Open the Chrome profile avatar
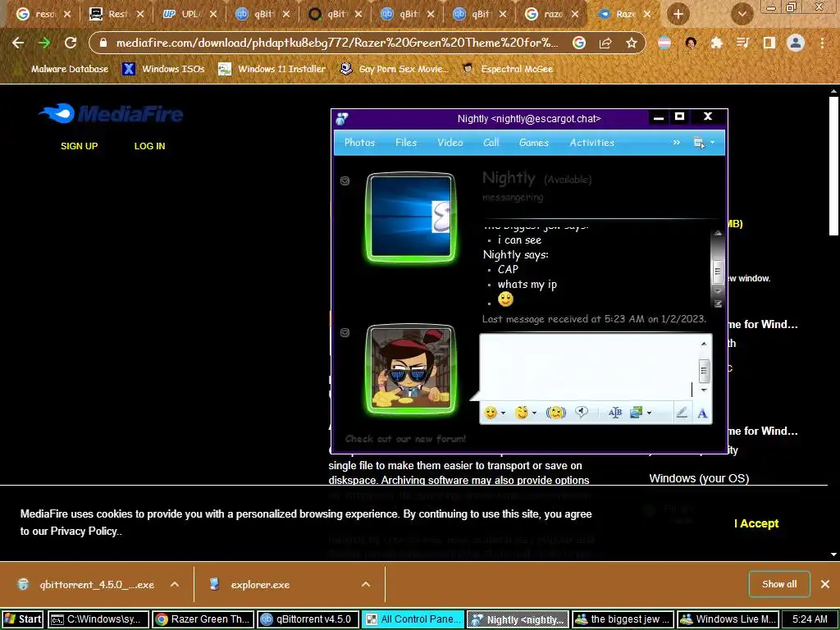The width and height of the screenshot is (840, 630). pos(796,43)
